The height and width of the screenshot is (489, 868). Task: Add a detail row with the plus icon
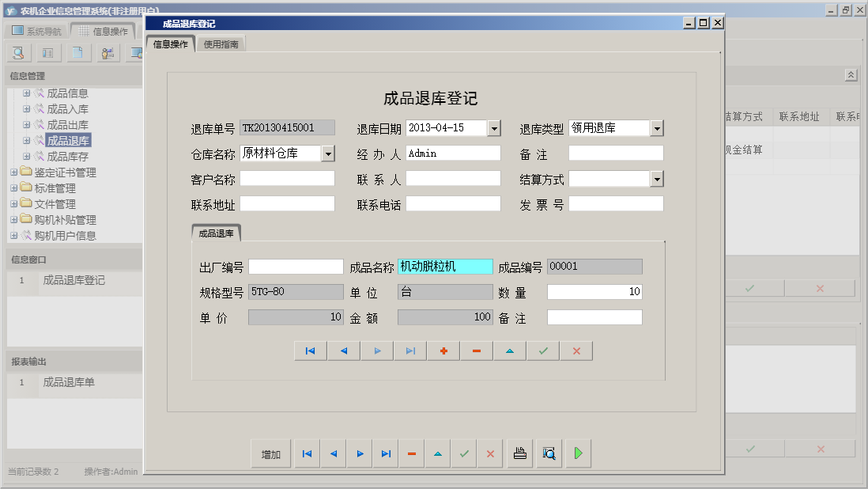pos(443,351)
